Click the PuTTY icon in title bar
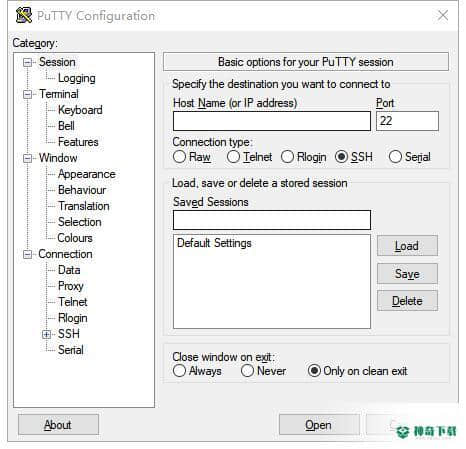466x449 pixels. (x=24, y=15)
